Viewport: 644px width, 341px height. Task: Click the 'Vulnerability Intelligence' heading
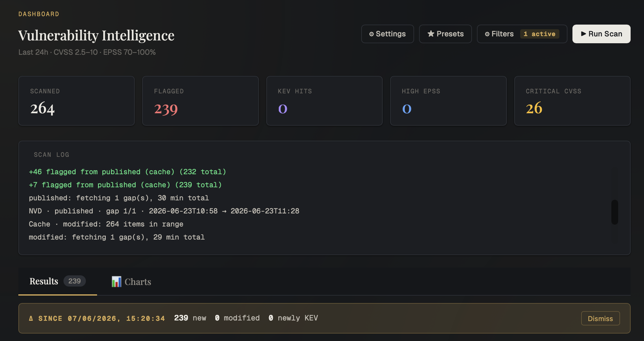tap(96, 35)
